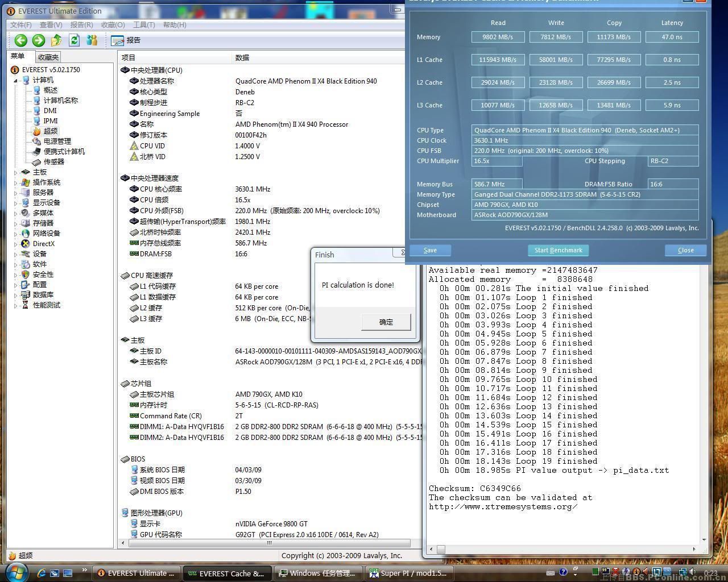Screen dimensions: 728x582
Task: Select the 电源管理 power management tree item
Action: pyautogui.click(x=57, y=141)
